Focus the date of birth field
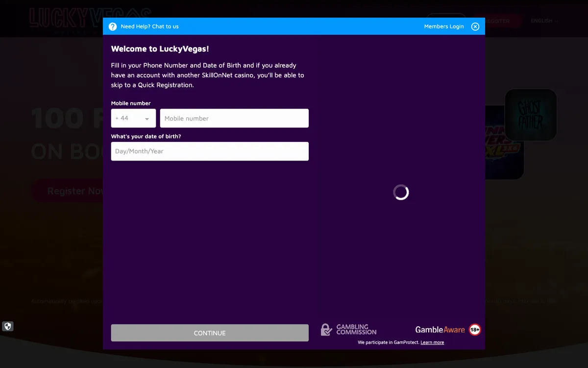This screenshot has width=588, height=368. point(210,151)
